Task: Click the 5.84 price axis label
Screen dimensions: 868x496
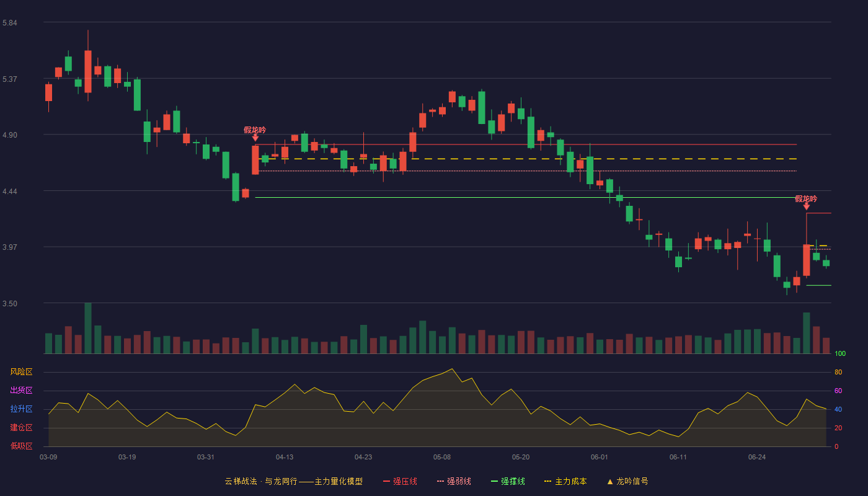Action: pos(9,23)
